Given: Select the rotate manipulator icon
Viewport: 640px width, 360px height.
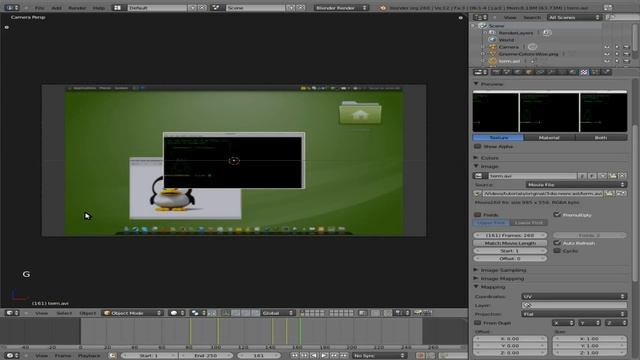Looking at the screenshot, I should [246, 313].
